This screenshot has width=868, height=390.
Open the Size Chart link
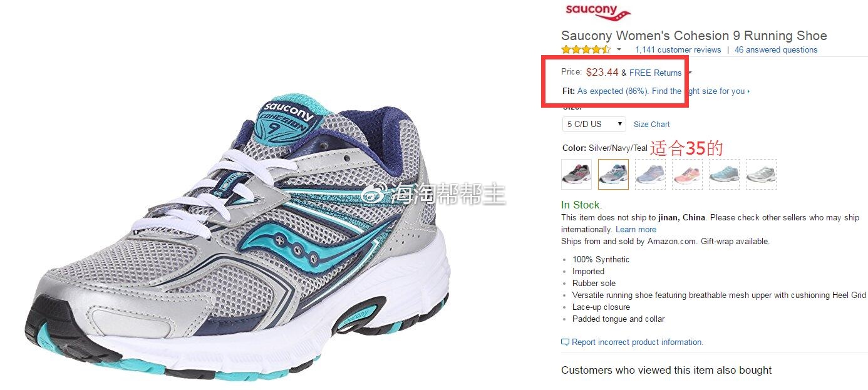[x=651, y=125]
